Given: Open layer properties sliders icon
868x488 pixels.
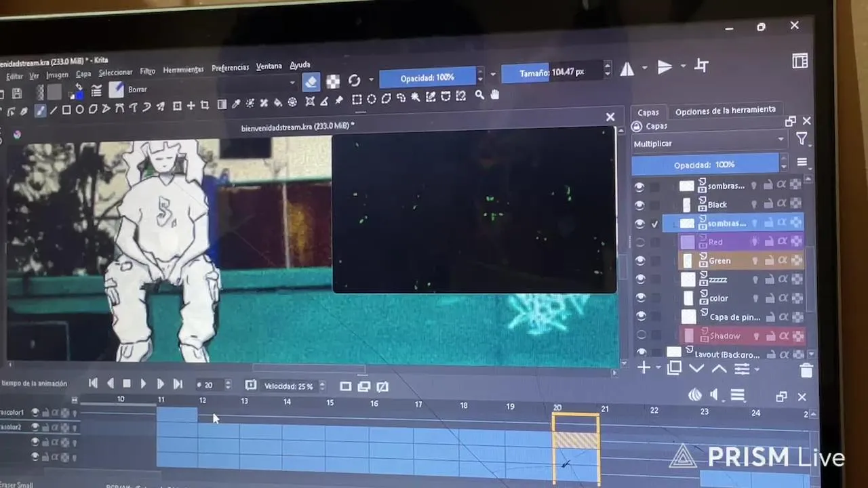Looking at the screenshot, I should [742, 369].
